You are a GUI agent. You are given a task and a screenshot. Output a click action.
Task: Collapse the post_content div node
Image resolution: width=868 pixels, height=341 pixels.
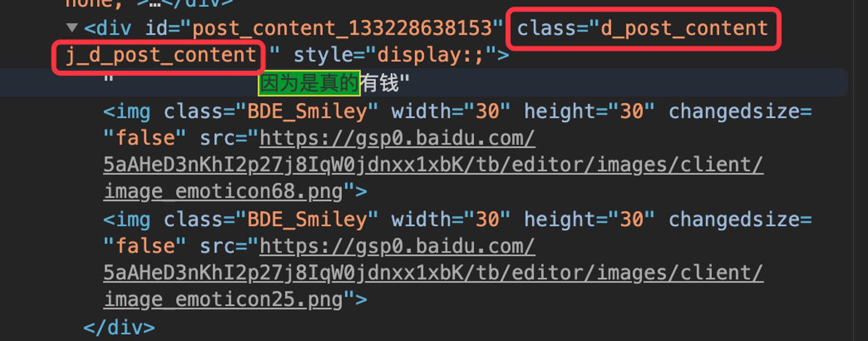72,28
